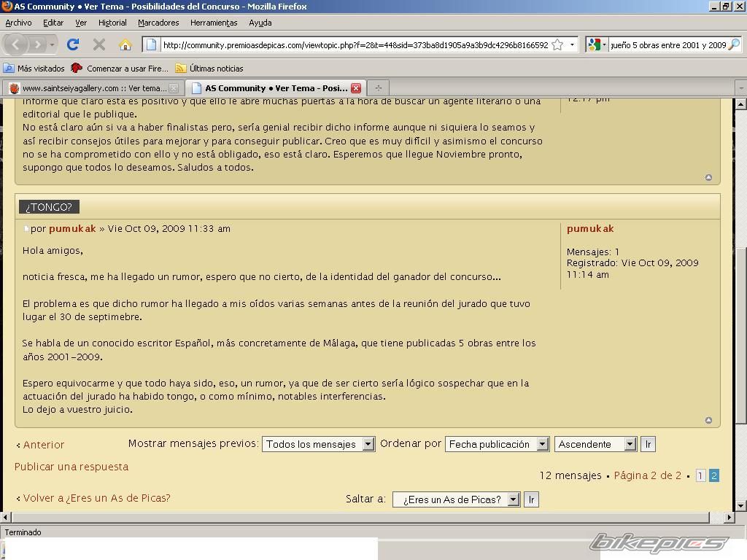Open the Editar menu
747x560 pixels.
53,23
